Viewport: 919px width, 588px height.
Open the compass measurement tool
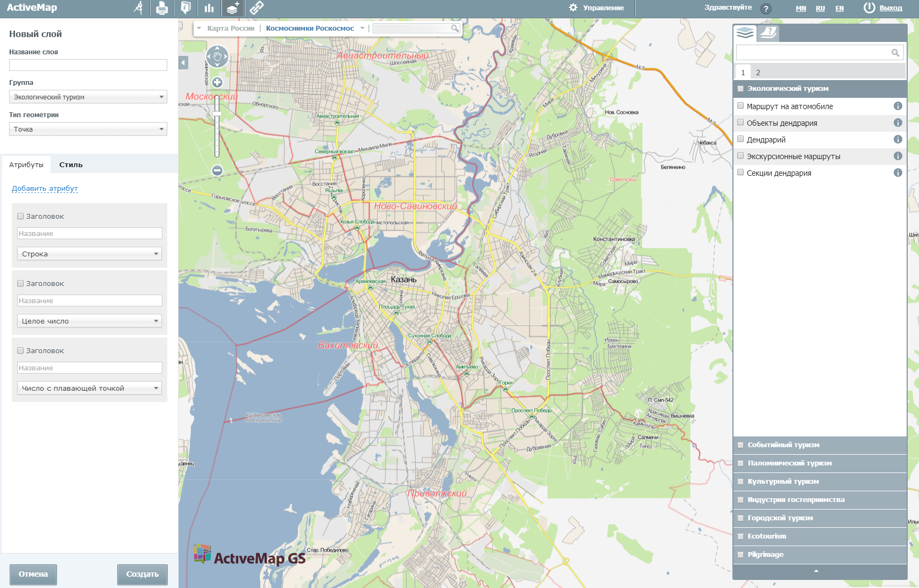coord(139,8)
